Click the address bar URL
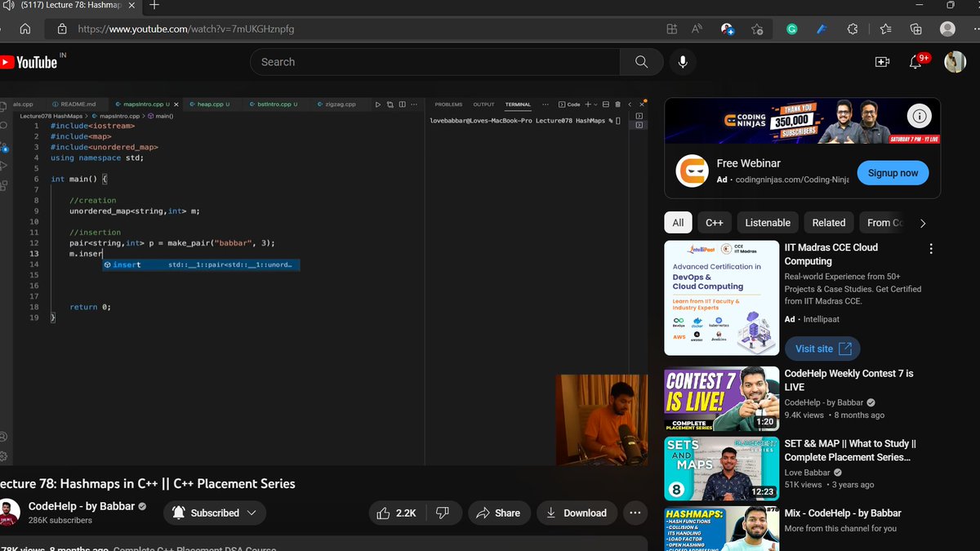The image size is (980, 551). (186, 29)
